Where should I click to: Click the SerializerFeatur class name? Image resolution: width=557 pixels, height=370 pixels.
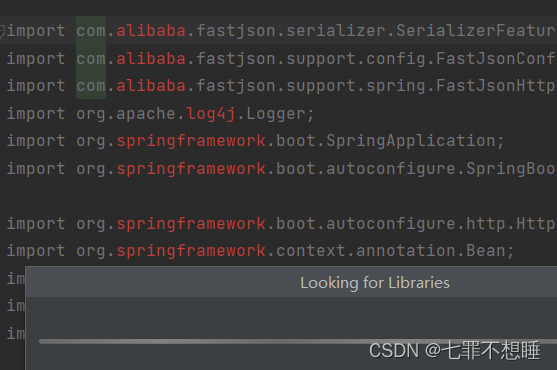[x=476, y=31]
